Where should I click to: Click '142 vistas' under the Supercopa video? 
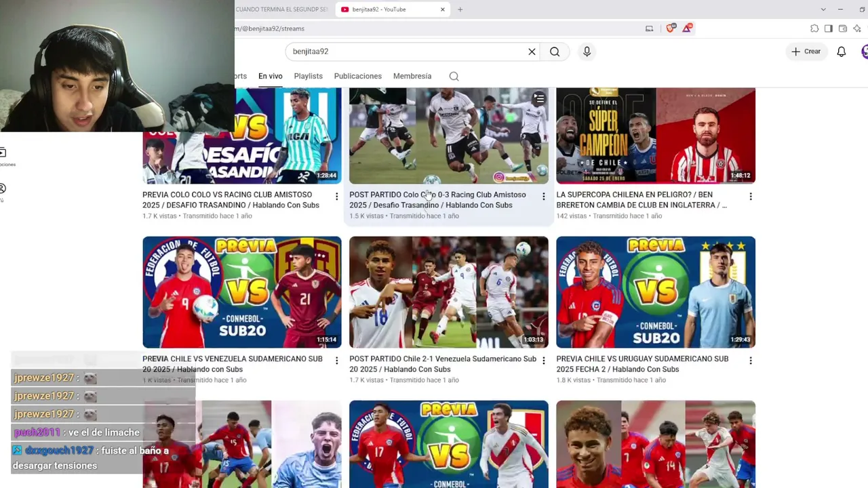pos(571,216)
